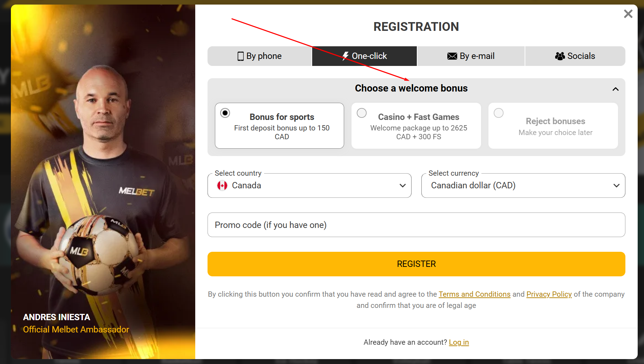Focus the Promo code input field
This screenshot has width=644, height=364.
[x=416, y=225]
